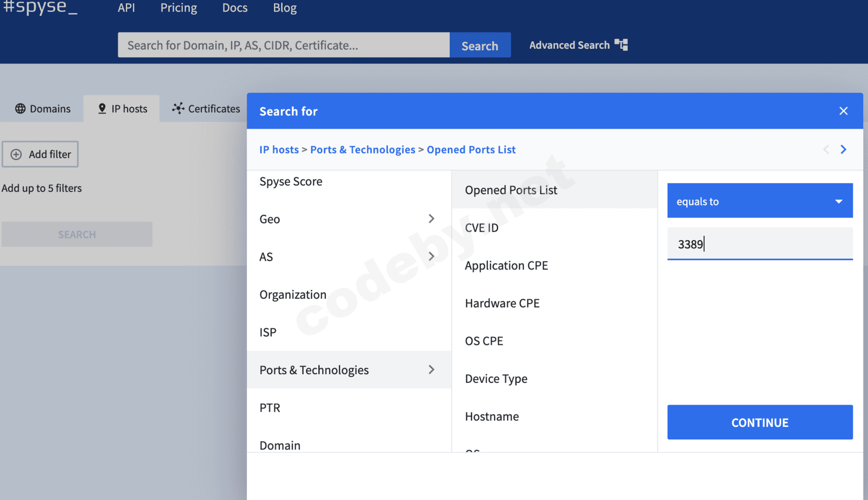Select the Organization category
This screenshot has width=868, height=500.
349,294
